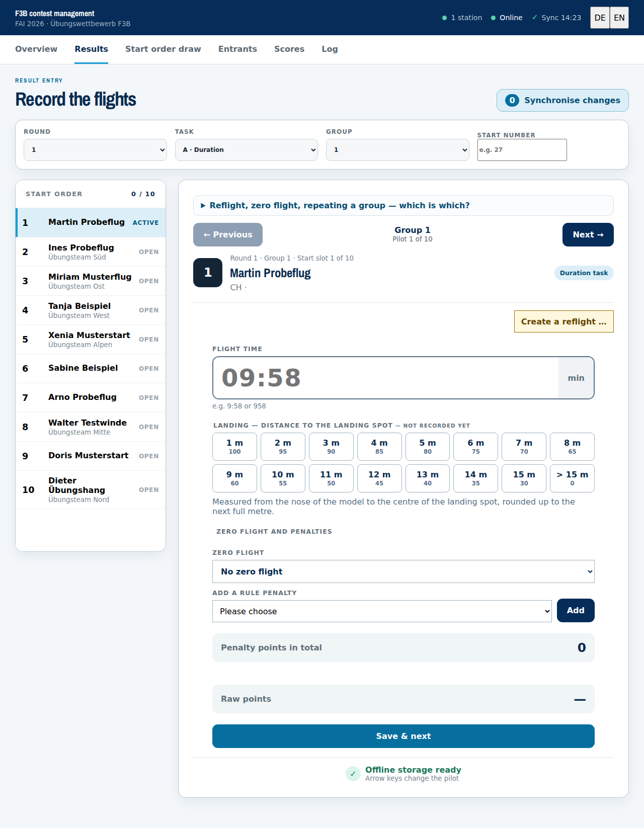Select more than 15 m landing distance
The image size is (644, 828).
[572, 478]
